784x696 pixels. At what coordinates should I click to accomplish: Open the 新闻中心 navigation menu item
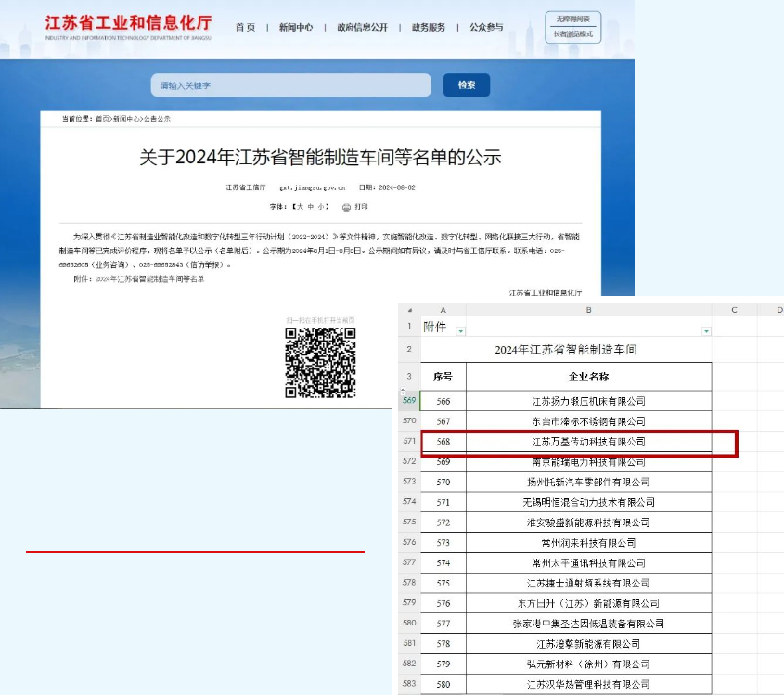(296, 27)
